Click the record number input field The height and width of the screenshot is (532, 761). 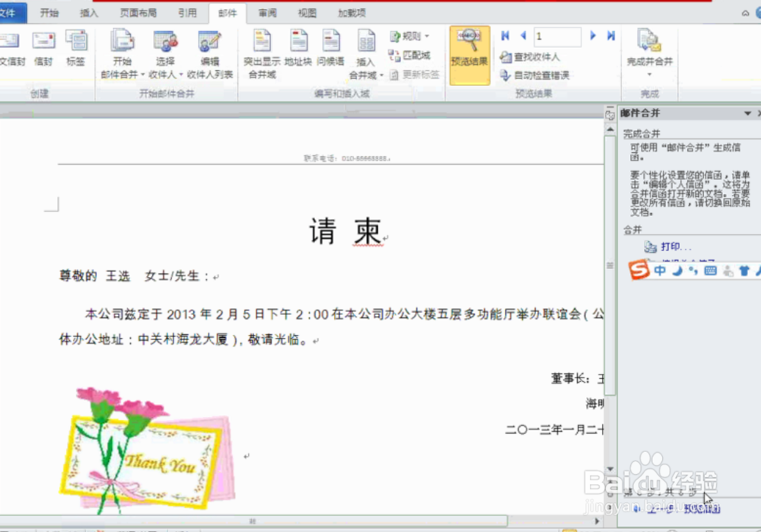[557, 35]
